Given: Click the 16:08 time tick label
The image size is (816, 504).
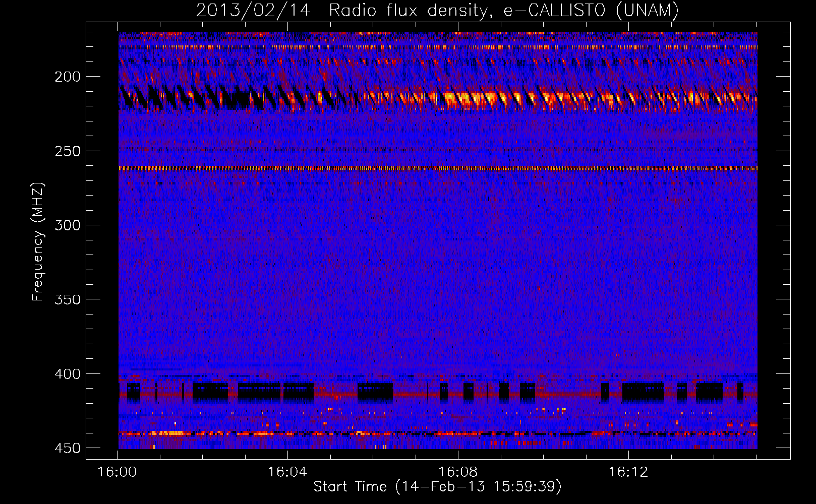Looking at the screenshot, I should [458, 472].
